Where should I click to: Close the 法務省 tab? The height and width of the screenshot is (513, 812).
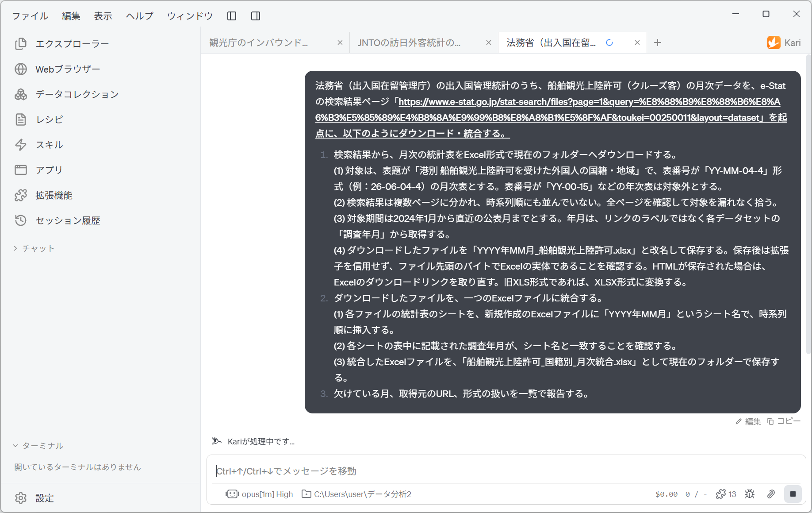(x=637, y=42)
